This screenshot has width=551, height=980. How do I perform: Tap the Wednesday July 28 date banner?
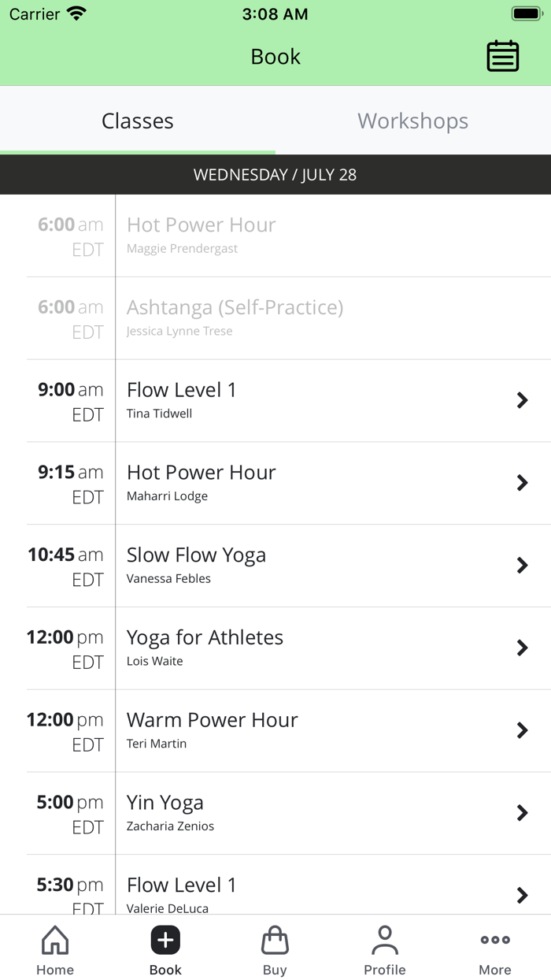(x=275, y=174)
